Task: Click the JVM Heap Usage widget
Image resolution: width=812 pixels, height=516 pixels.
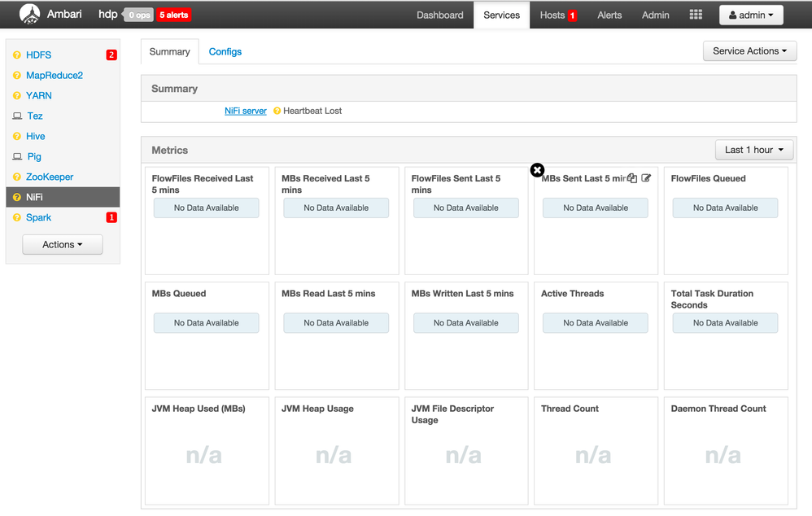Action: (337, 451)
